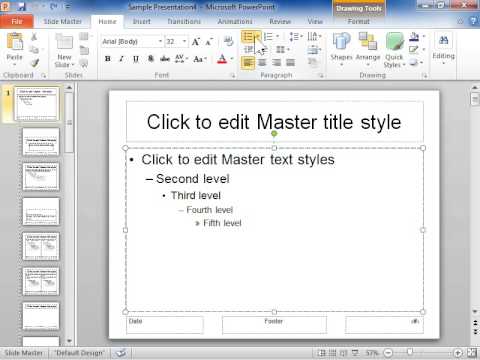
Task: Click the Cut scissors icon
Action: 34,37
